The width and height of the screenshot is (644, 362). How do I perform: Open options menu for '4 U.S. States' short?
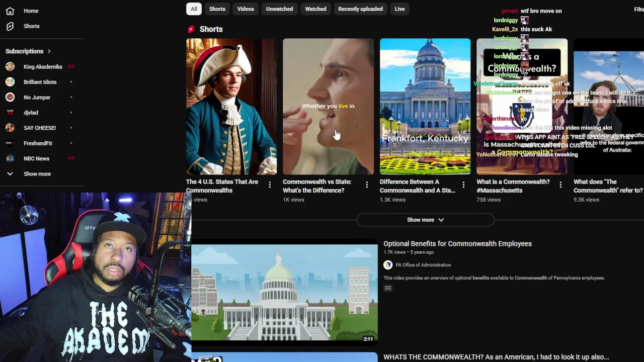click(x=270, y=185)
